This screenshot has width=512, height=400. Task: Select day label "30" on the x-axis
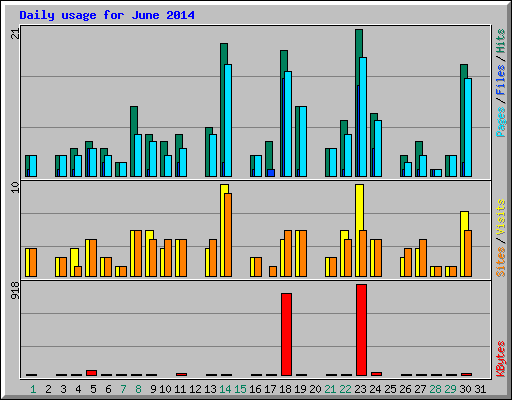465,389
